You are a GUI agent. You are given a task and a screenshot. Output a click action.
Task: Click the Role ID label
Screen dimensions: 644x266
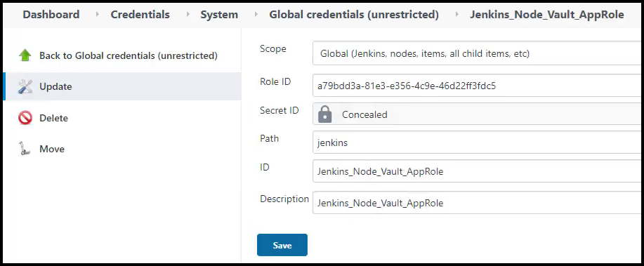click(275, 81)
